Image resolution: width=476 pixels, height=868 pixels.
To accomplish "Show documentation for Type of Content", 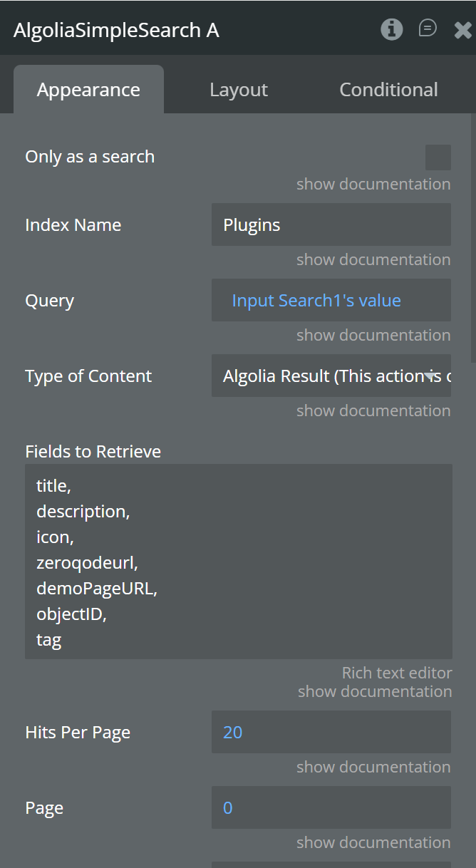I will click(x=373, y=411).
